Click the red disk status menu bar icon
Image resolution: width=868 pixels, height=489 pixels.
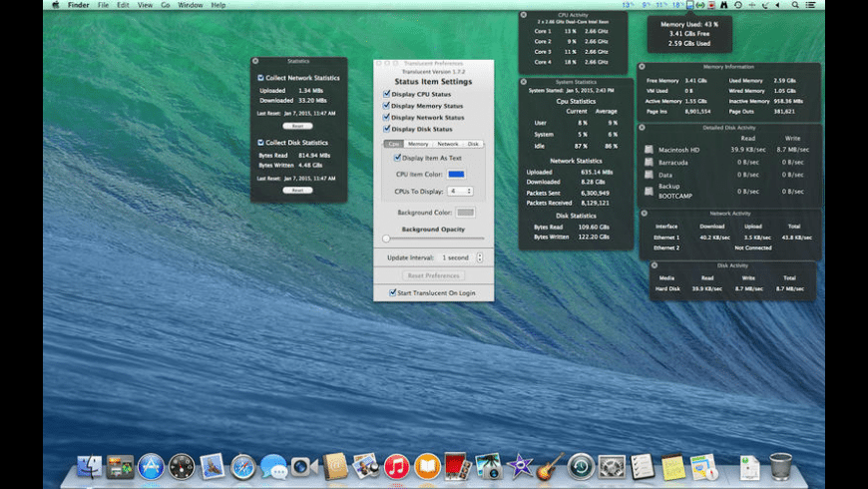[x=711, y=4]
